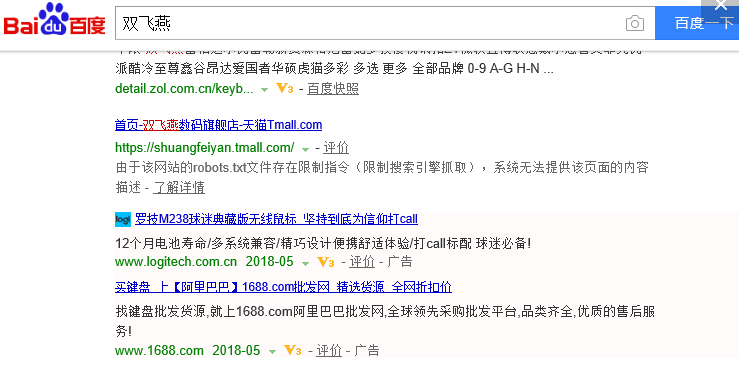The width and height of the screenshot is (739, 383).
Task: Open 买键盘 上【阿里巴巴】1688.com批发网 ad title
Action: click(283, 287)
